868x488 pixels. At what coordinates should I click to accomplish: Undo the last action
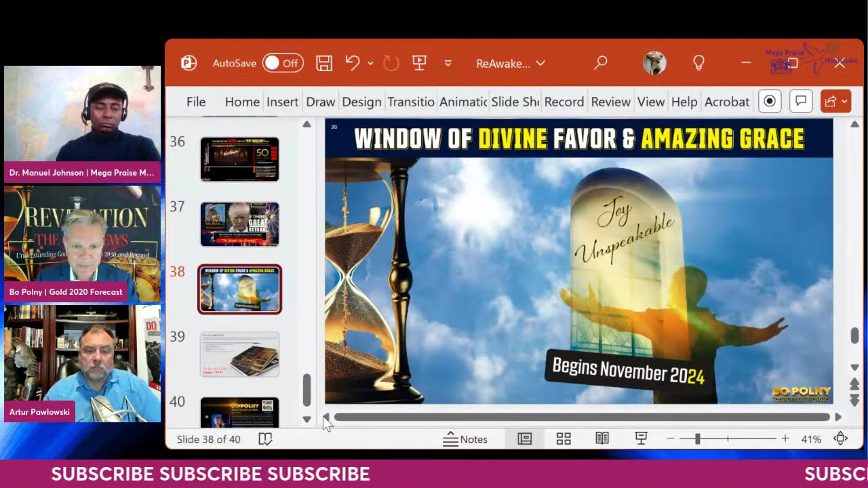point(352,63)
